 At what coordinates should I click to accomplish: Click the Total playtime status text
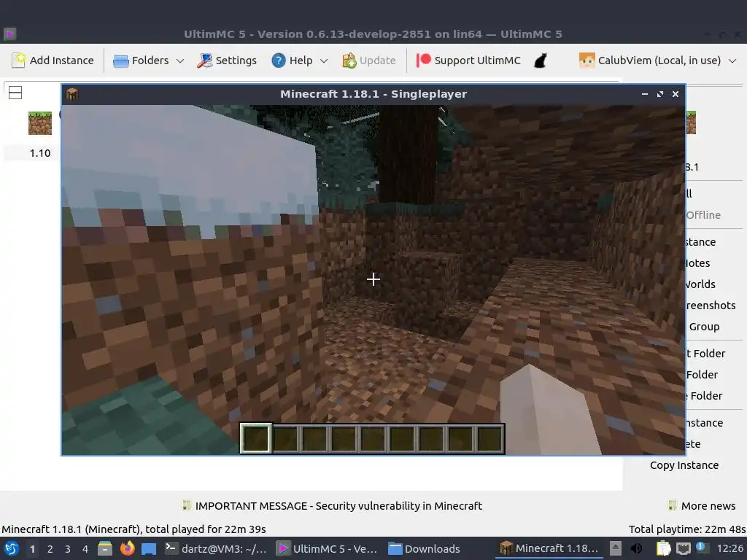pos(687,529)
